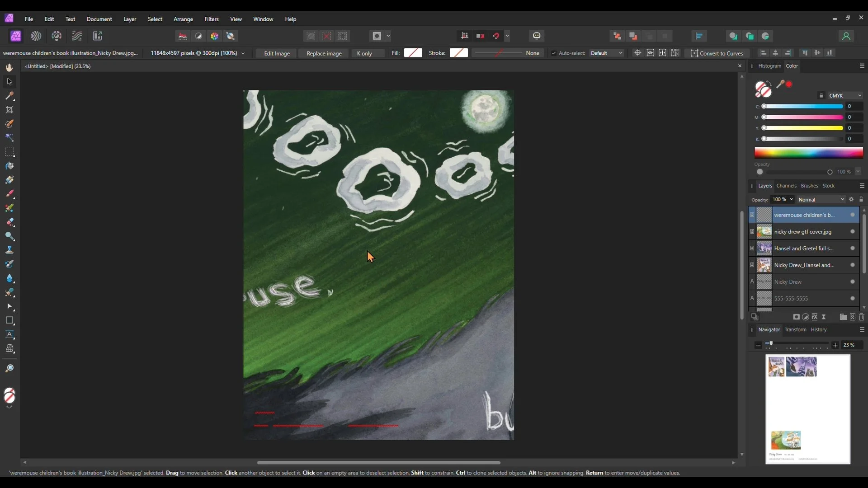Select the View hand tool
Viewport: 868px width, 488px height.
pos(9,68)
